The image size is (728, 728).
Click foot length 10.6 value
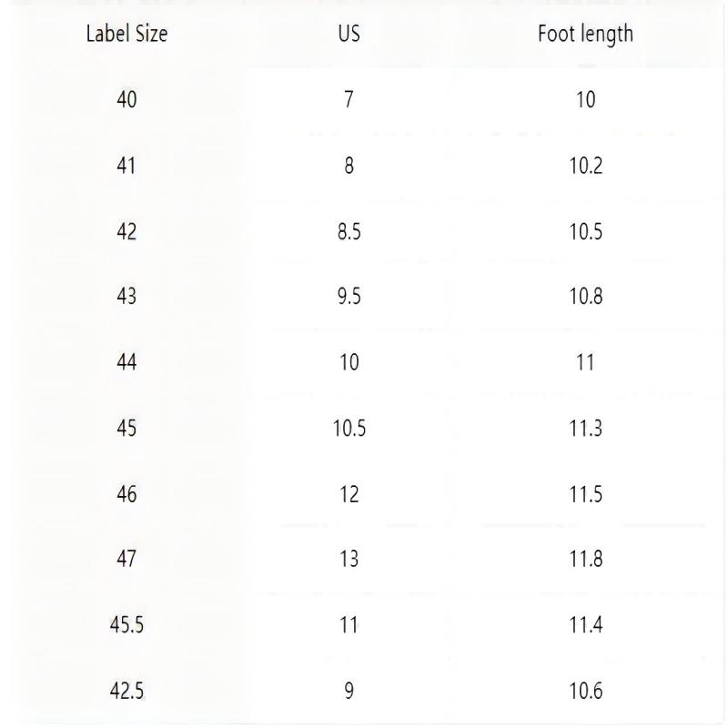click(586, 691)
